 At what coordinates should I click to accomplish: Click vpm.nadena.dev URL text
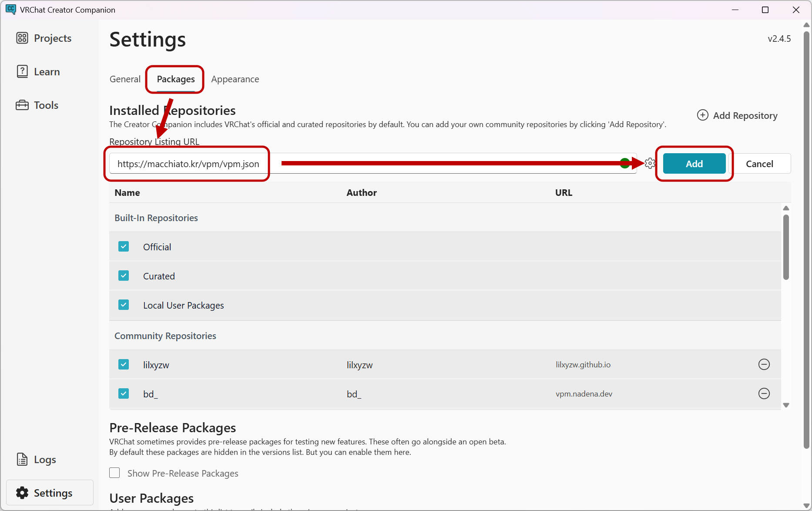(x=584, y=394)
